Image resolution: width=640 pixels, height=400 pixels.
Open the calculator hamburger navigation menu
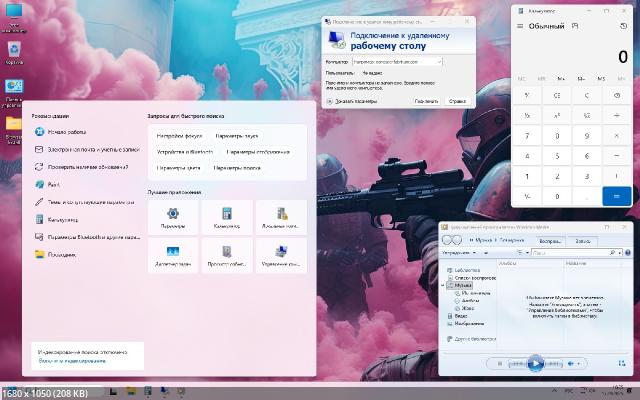[520, 27]
